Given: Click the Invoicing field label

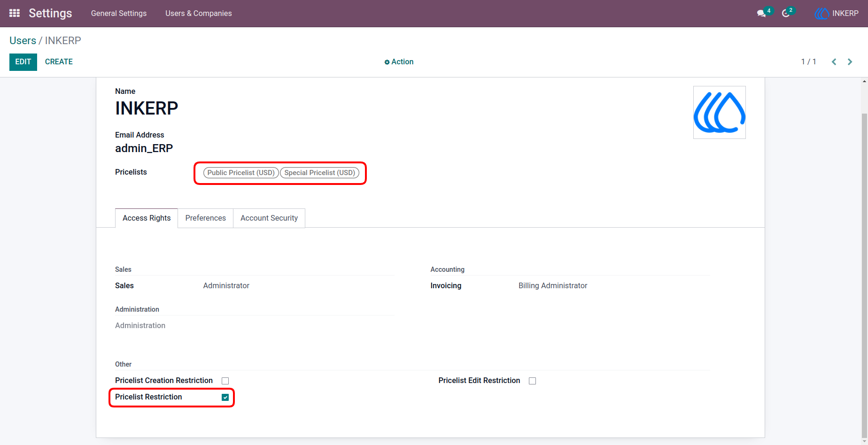Looking at the screenshot, I should (x=446, y=285).
